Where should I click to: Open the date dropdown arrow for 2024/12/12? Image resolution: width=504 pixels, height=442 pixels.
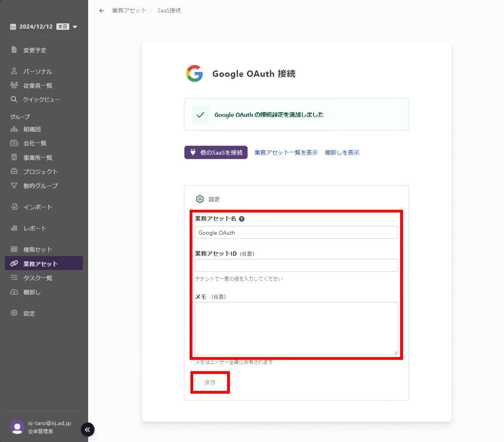point(75,27)
